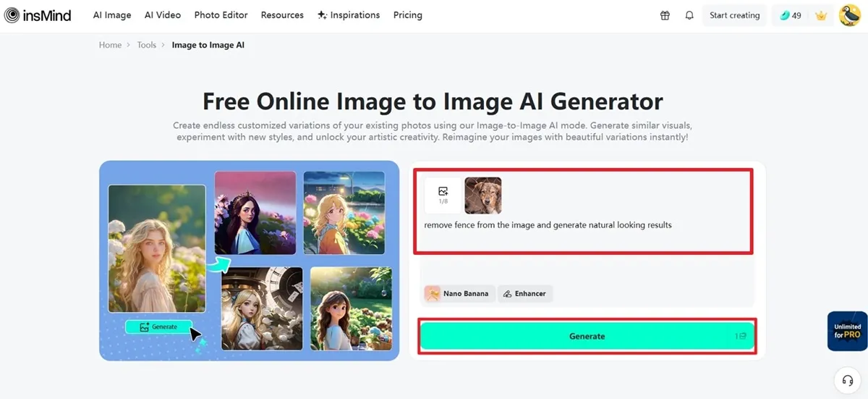Click the sparkle icon beside Inspirations
The width and height of the screenshot is (868, 399).
(322, 15)
